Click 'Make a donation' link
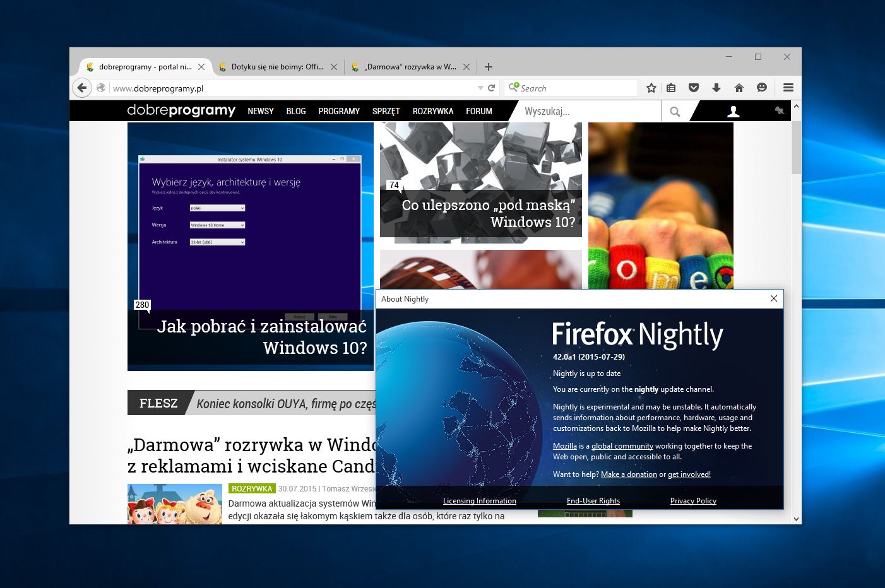Viewport: 885px width, 588px height. point(629,474)
